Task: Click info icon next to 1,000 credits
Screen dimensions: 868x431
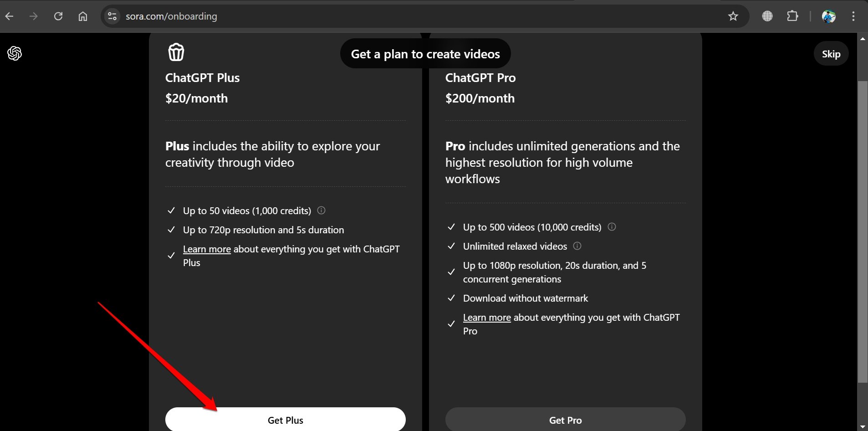Action: click(321, 210)
